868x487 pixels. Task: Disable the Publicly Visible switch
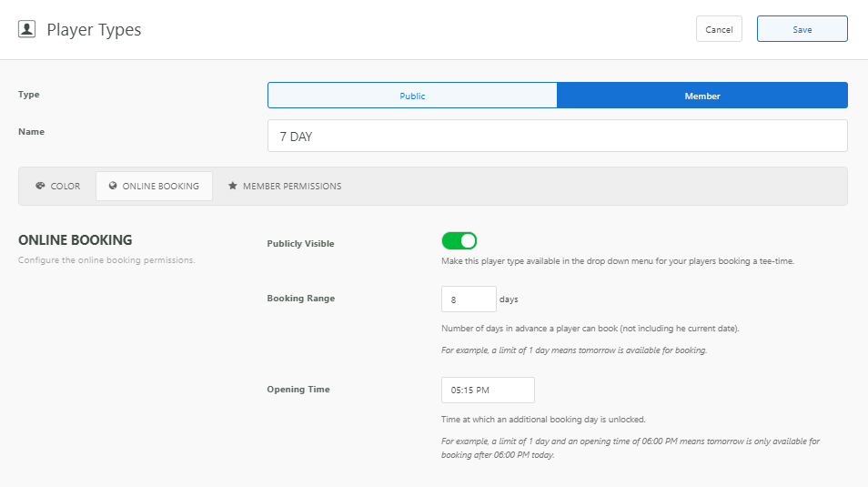tap(459, 241)
